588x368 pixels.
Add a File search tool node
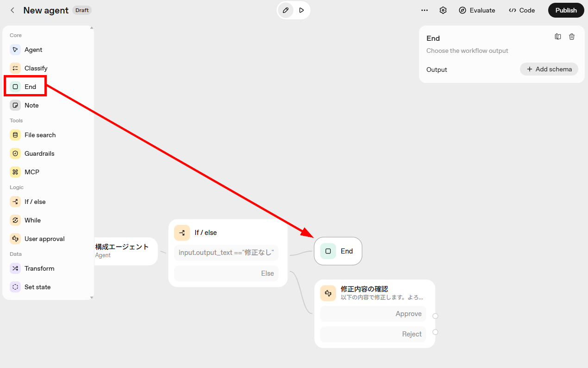[48, 135]
